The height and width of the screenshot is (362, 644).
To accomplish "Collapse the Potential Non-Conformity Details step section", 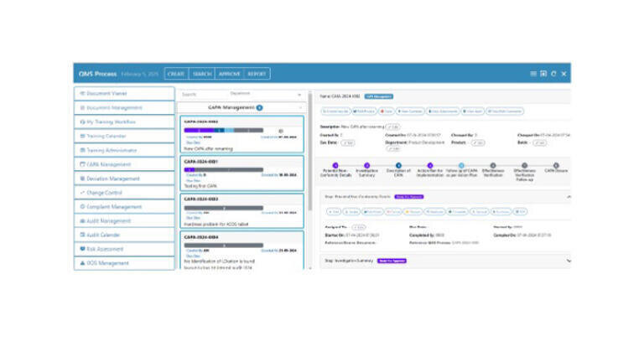I will [x=569, y=197].
